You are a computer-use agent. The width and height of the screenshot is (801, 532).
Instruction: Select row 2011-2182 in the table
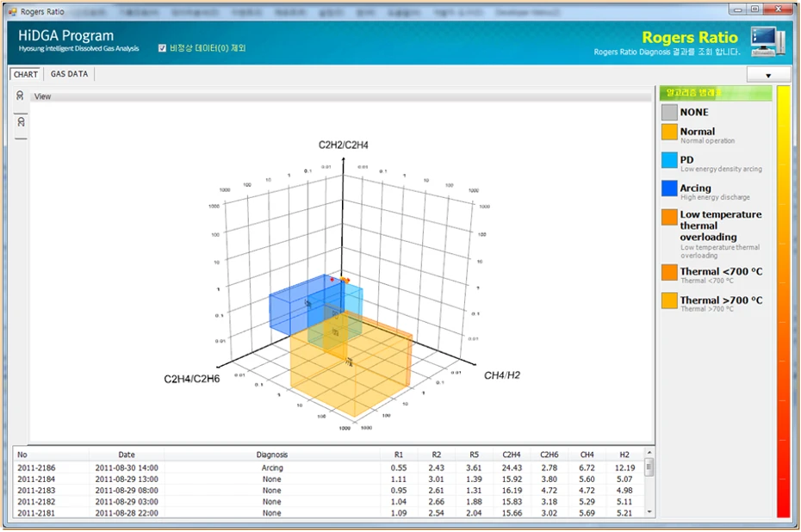coord(329,501)
